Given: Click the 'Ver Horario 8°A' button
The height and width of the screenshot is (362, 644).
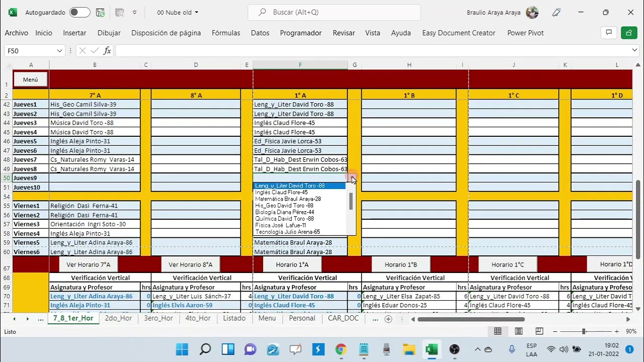Looking at the screenshot, I should tap(190, 264).
